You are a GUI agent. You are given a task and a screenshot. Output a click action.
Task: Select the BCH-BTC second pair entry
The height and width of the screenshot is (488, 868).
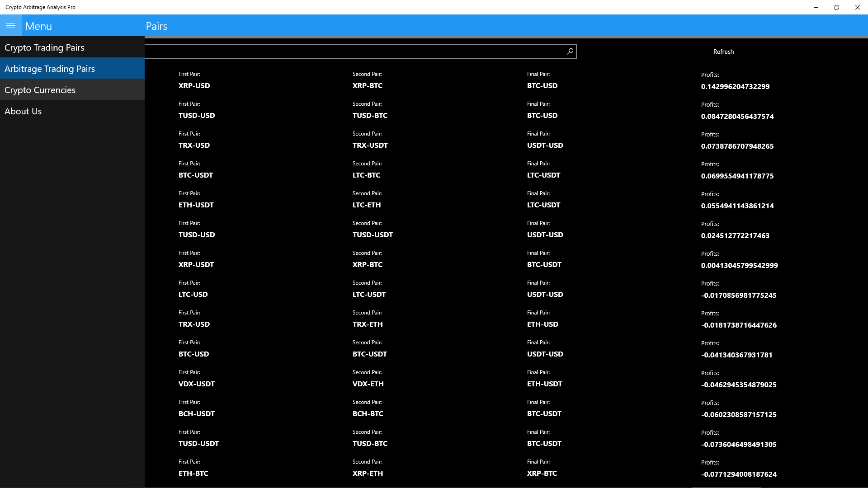coord(368,414)
